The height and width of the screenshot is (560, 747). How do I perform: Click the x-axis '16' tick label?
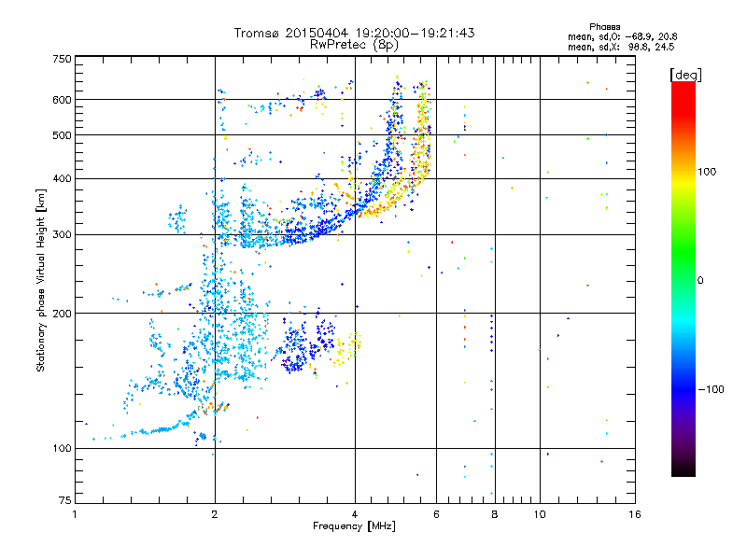pos(635,514)
